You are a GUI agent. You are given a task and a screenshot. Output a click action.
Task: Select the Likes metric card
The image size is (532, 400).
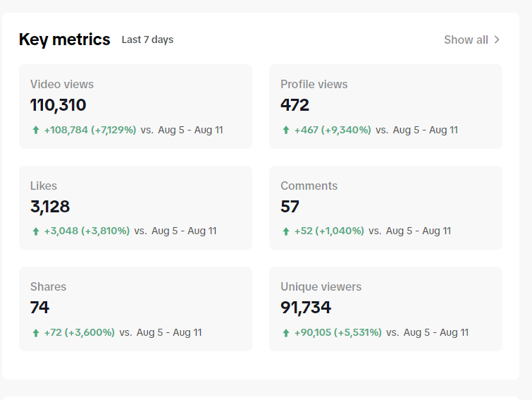tap(135, 208)
